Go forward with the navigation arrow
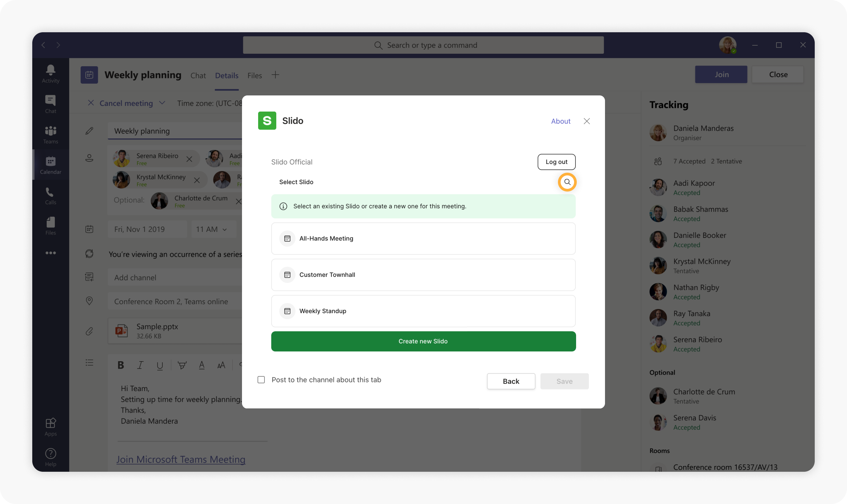847x504 pixels. (58, 45)
